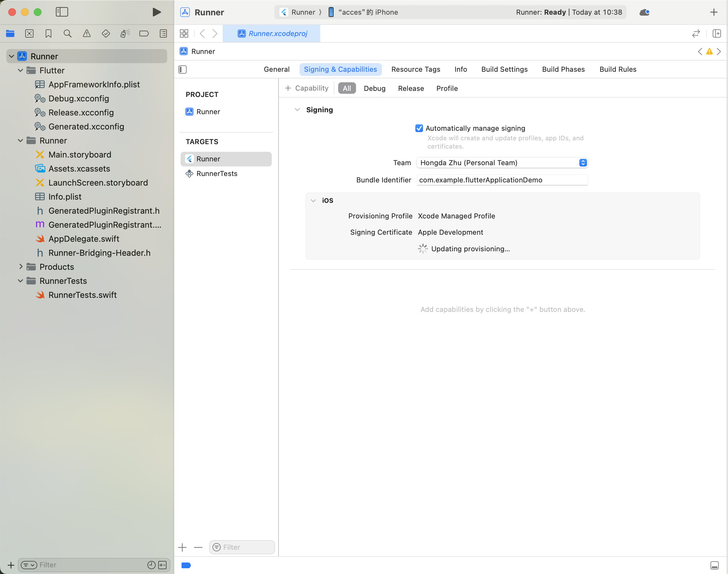Add an editor on the right
The height and width of the screenshot is (574, 728).
[717, 33]
